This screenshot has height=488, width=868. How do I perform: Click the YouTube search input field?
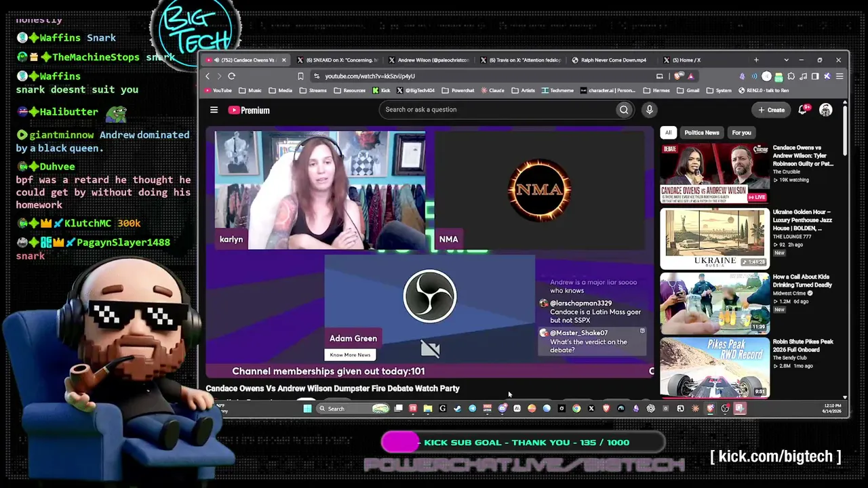click(x=498, y=110)
